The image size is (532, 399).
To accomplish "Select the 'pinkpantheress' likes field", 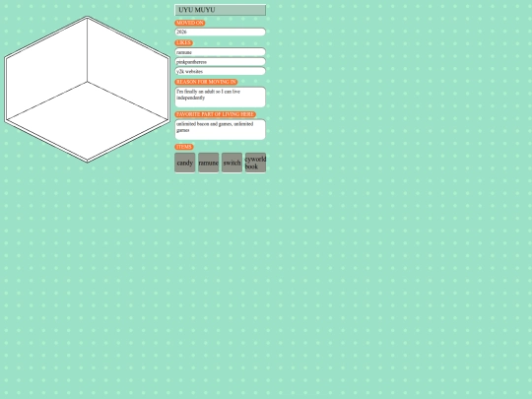I will 221,62.
